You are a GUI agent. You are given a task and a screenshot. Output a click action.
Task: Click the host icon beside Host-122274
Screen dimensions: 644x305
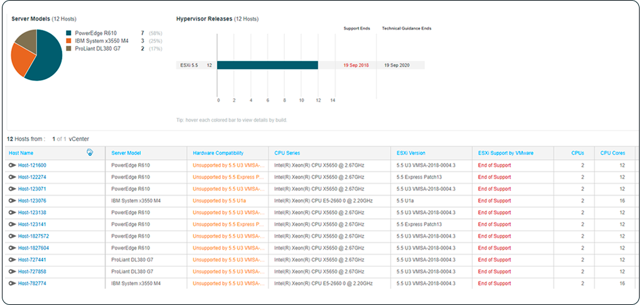(13, 178)
